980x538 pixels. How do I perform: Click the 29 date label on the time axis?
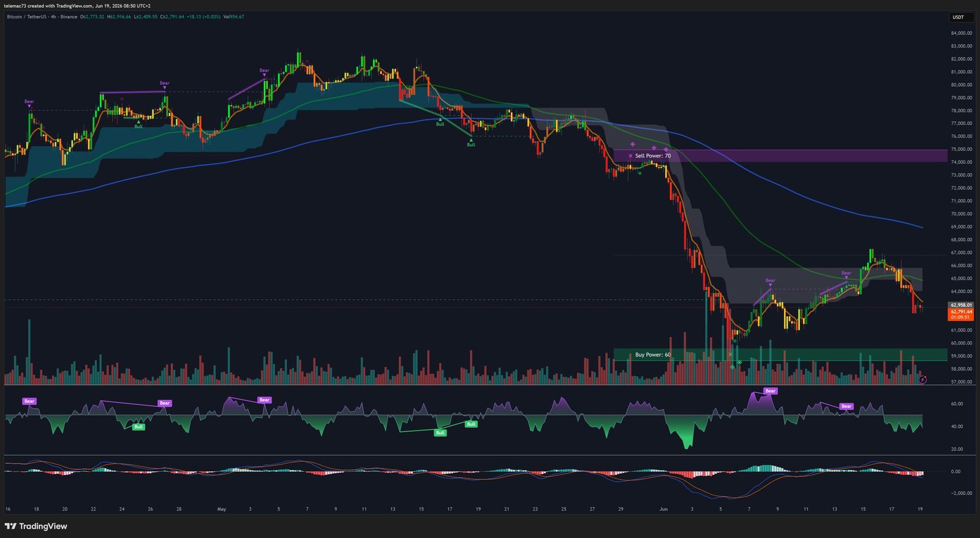click(x=620, y=509)
